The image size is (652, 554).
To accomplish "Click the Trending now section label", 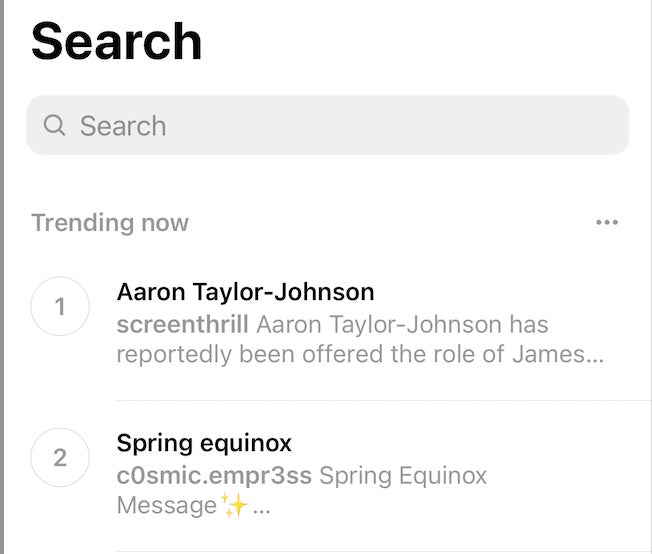I will pos(110,222).
